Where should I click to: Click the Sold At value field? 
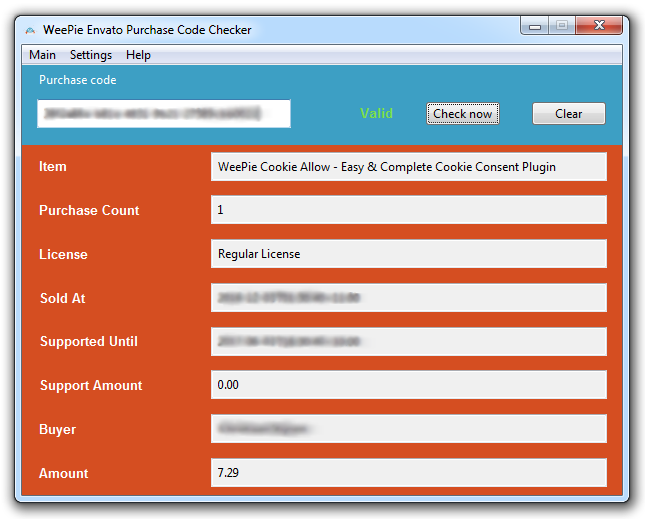coord(408,297)
